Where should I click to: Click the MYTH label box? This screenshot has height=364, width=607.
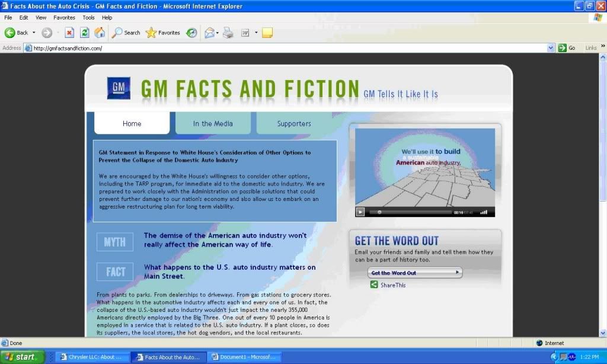[x=115, y=242]
